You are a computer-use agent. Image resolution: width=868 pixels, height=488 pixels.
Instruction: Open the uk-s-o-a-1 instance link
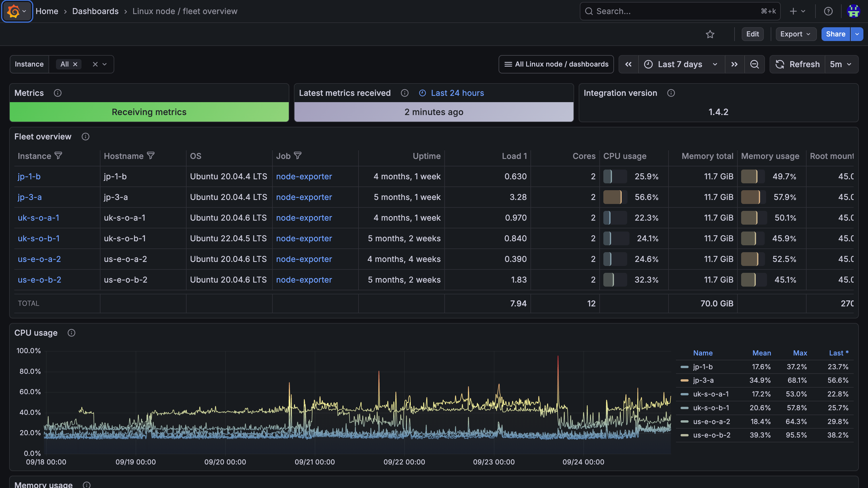[x=38, y=218]
